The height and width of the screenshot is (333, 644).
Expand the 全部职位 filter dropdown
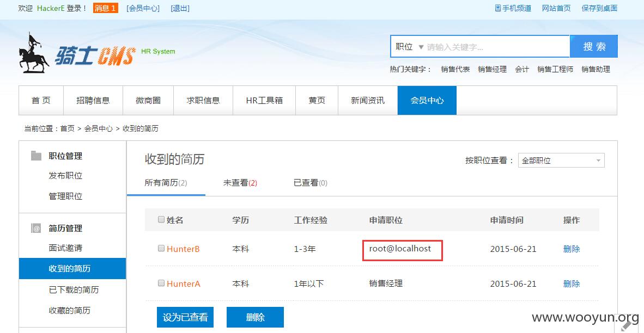[x=561, y=161]
